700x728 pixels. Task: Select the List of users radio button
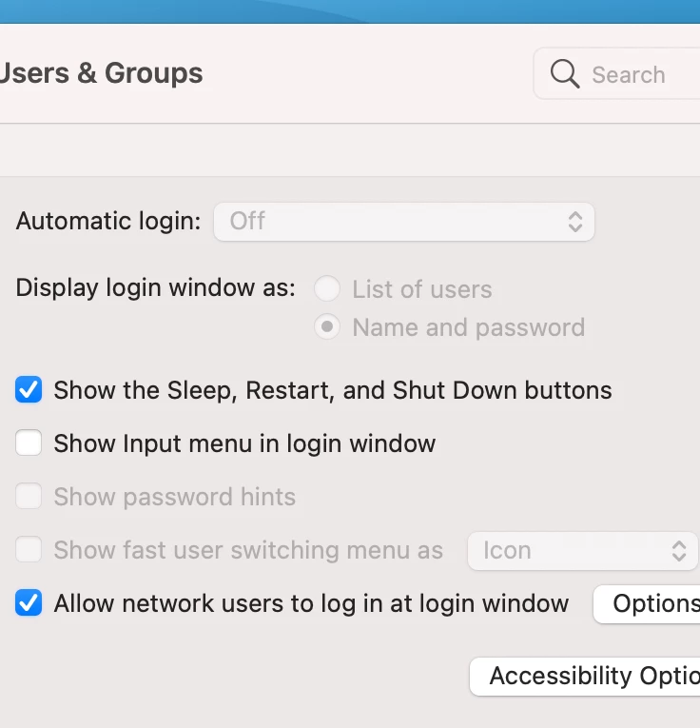click(327, 288)
